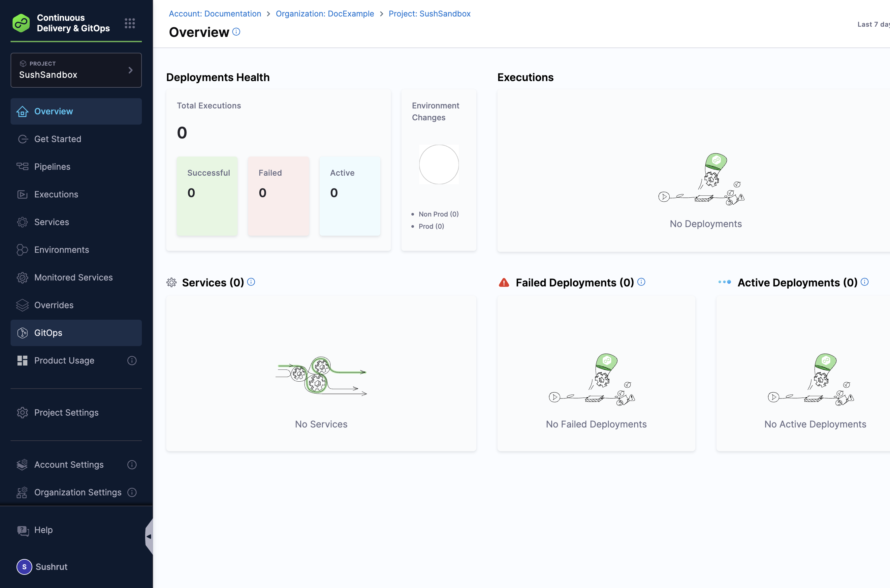Click the Prod (0) legend entry
Viewport: 890px width, 588px height.
pyautogui.click(x=428, y=226)
